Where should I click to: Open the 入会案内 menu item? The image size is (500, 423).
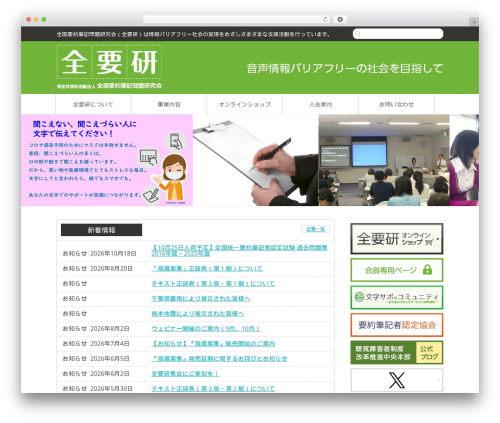pos(320,104)
